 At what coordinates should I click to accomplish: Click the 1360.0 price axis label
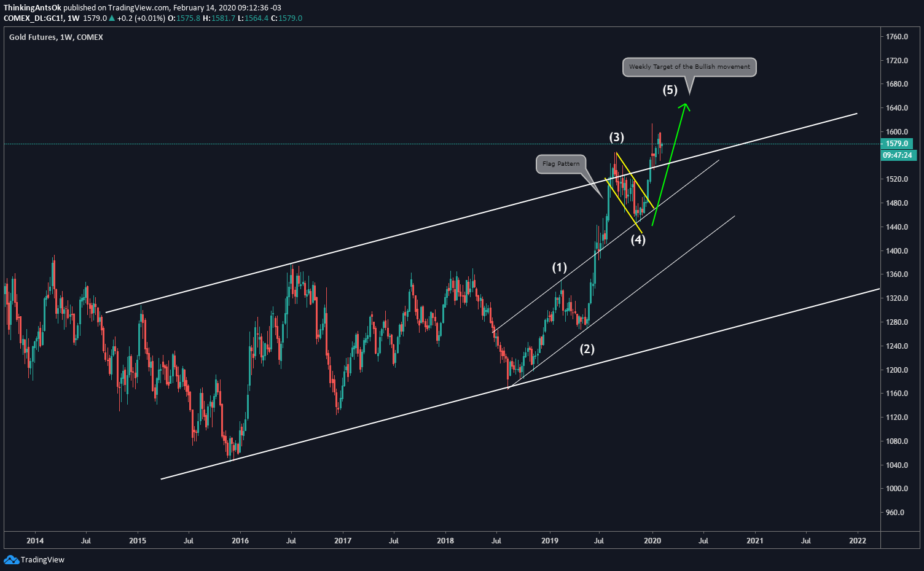(x=897, y=274)
